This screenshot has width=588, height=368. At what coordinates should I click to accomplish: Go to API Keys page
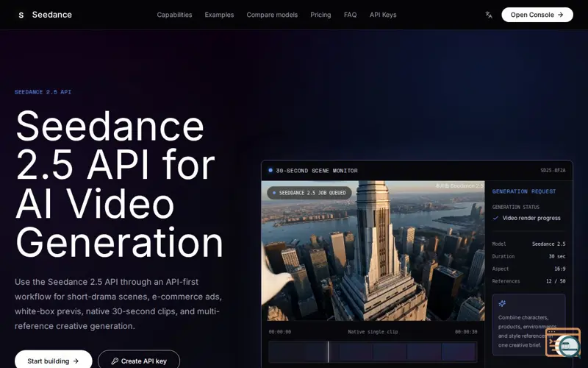(x=383, y=15)
